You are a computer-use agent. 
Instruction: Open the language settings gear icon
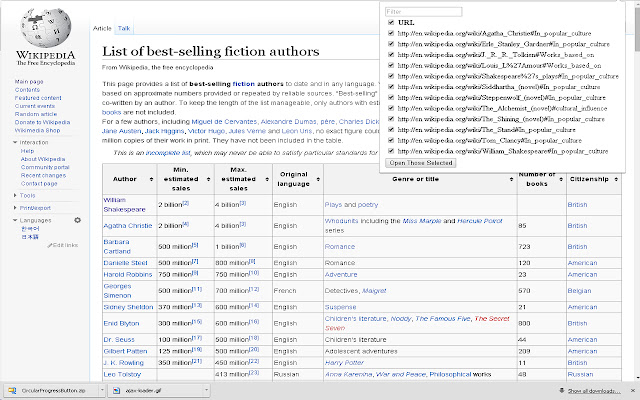tap(77, 220)
